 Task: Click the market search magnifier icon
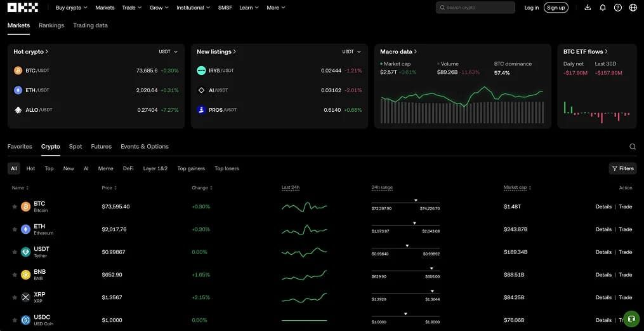[x=633, y=146]
